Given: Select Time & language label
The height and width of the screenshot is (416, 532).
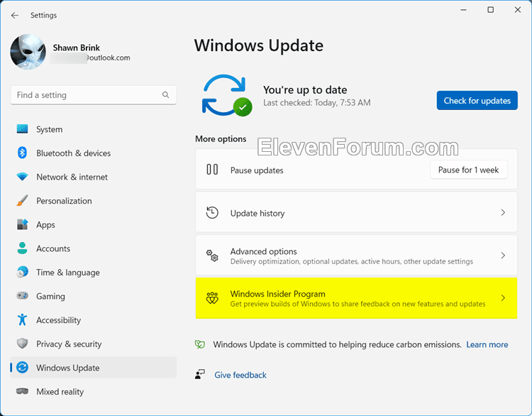Looking at the screenshot, I should click(68, 273).
